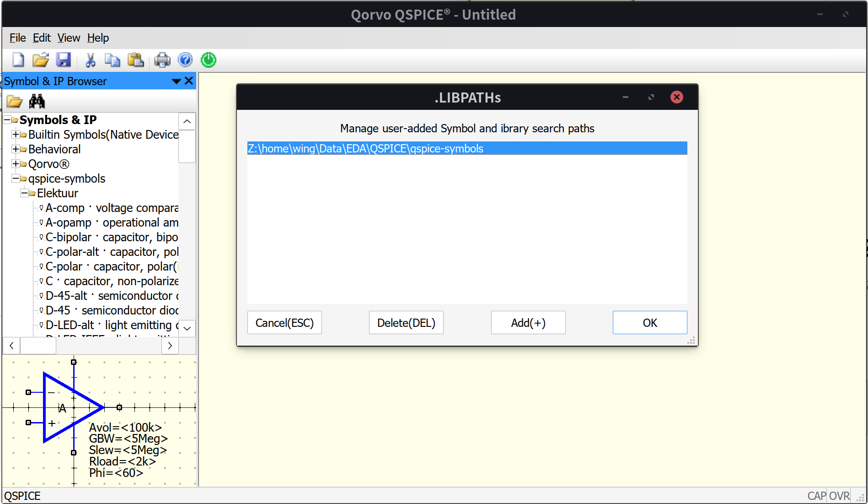Viewport: 868px width, 504px height.
Task: Click the vertical scrollbar thumb in tree
Action: (187, 146)
